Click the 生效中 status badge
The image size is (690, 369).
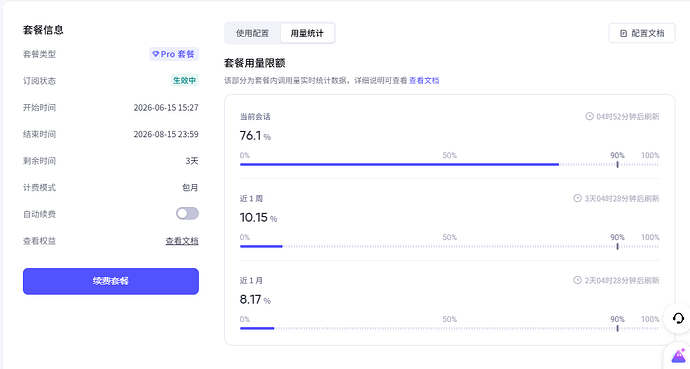coord(184,80)
